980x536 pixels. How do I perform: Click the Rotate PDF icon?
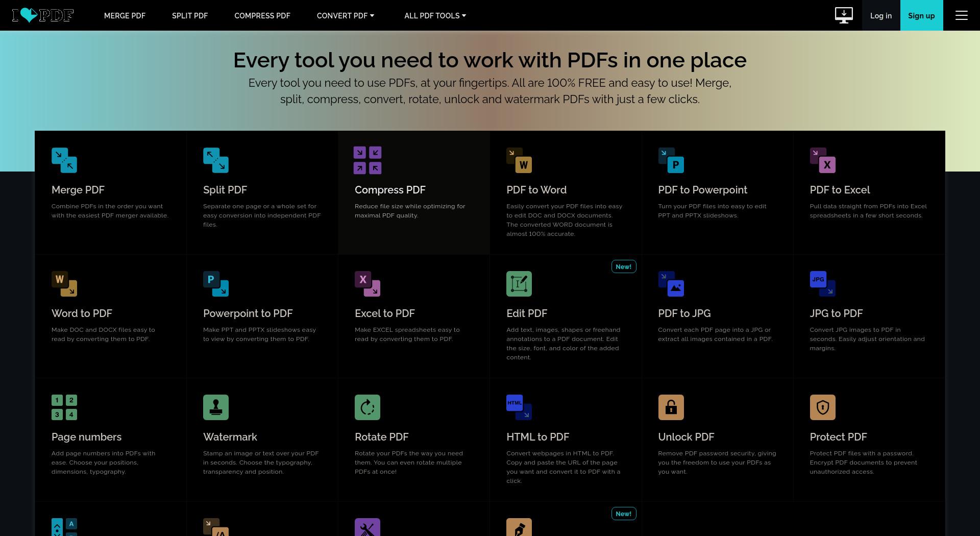pos(367,407)
